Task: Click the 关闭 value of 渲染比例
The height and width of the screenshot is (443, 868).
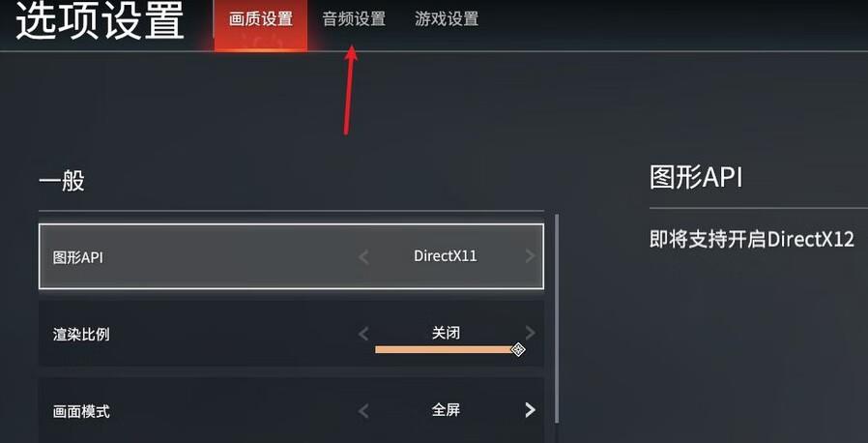Action: coord(446,333)
